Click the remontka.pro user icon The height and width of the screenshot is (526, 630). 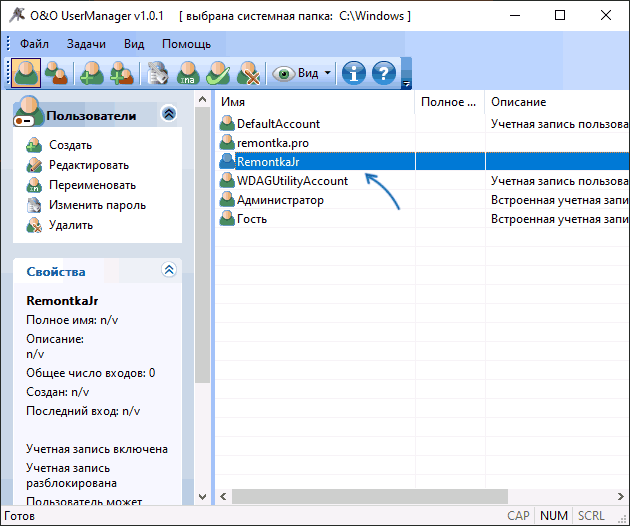coord(227,142)
